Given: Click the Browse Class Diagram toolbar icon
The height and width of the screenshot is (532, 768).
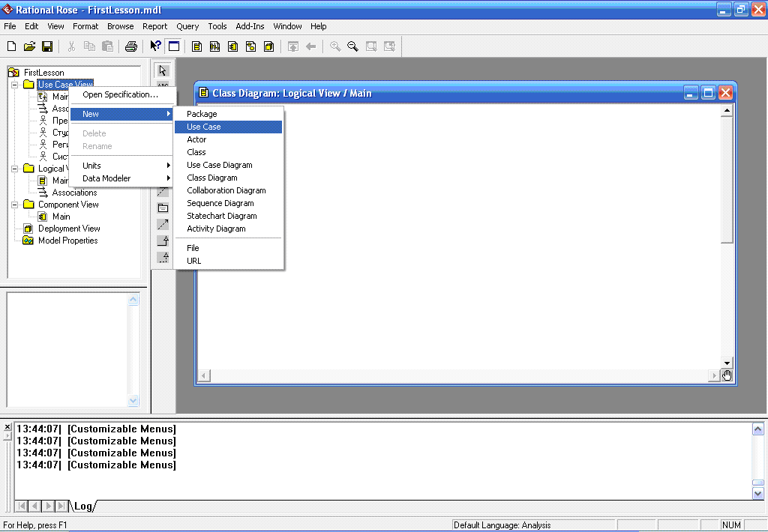Looking at the screenshot, I should coord(197,46).
